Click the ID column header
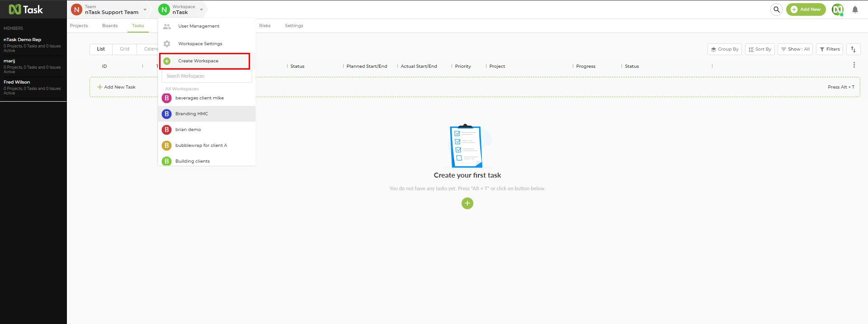This screenshot has width=868, height=324. [x=104, y=66]
